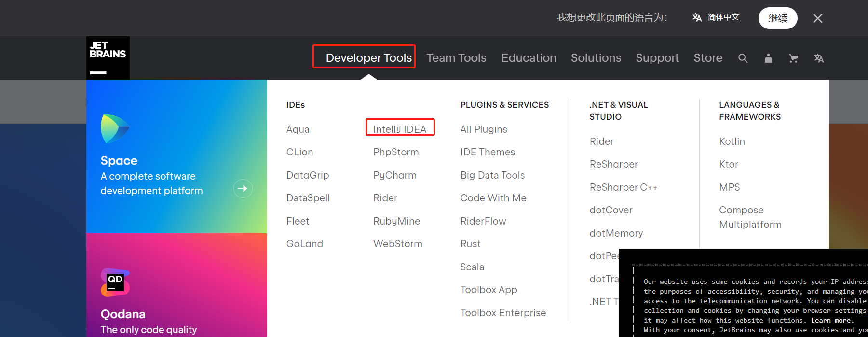Open the Store menu
Image resolution: width=868 pixels, height=337 pixels.
(x=708, y=58)
